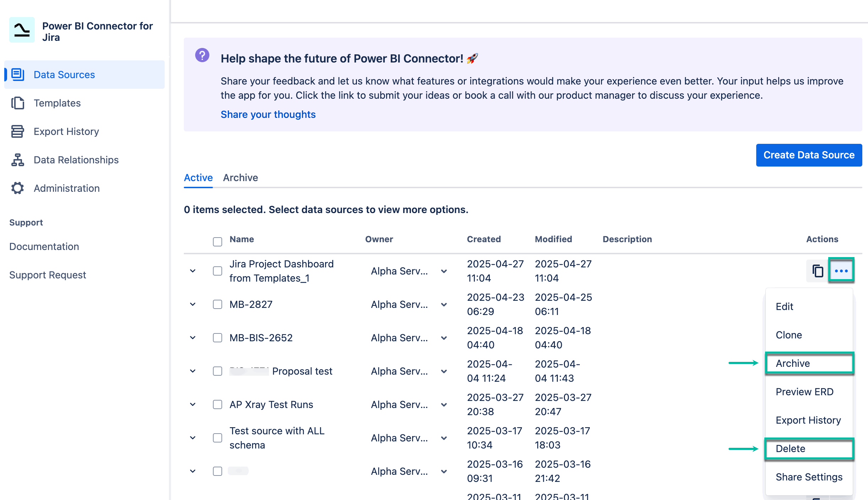Open the Share your thoughts link
The width and height of the screenshot is (868, 500).
tap(268, 114)
